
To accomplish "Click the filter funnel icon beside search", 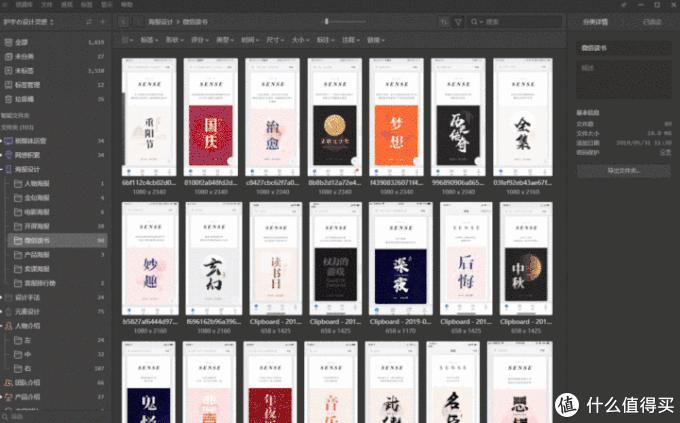I will point(458,22).
